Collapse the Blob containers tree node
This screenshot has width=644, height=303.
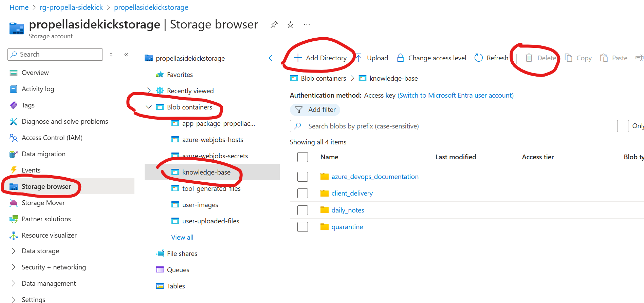click(x=149, y=107)
